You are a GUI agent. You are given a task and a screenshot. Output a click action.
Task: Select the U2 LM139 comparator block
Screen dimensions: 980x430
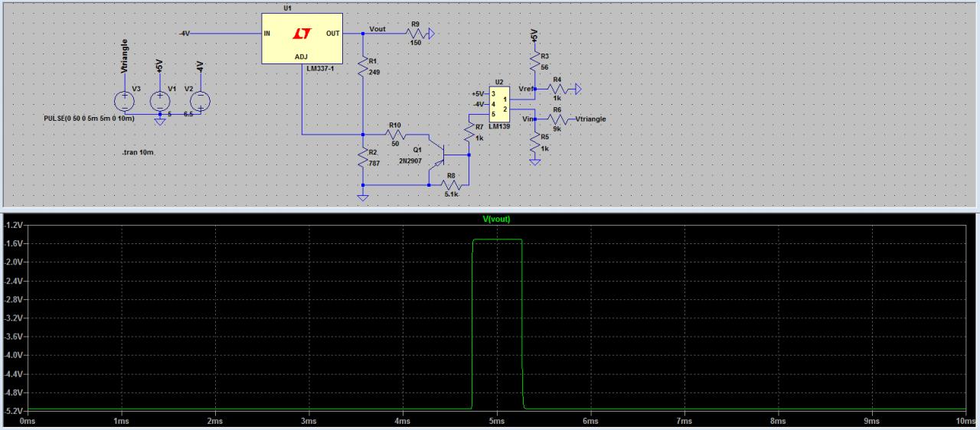500,103
